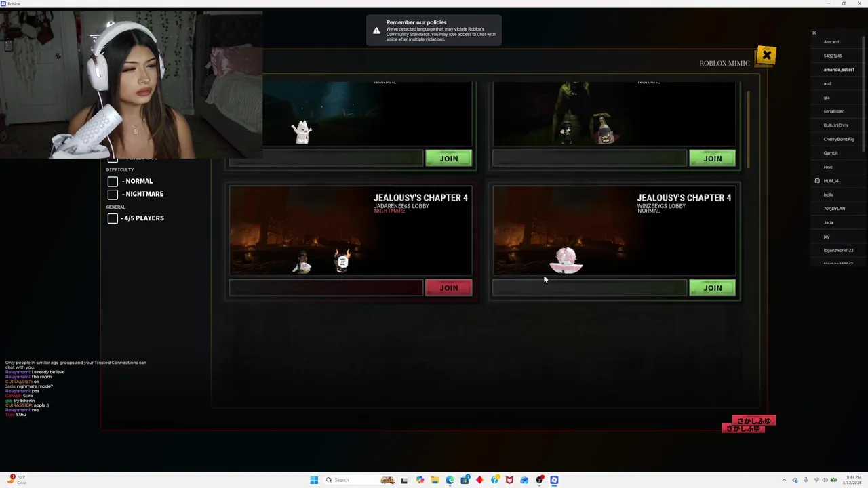Open File Explorer from taskbar
Screen dimensions: 868x488
point(435,480)
